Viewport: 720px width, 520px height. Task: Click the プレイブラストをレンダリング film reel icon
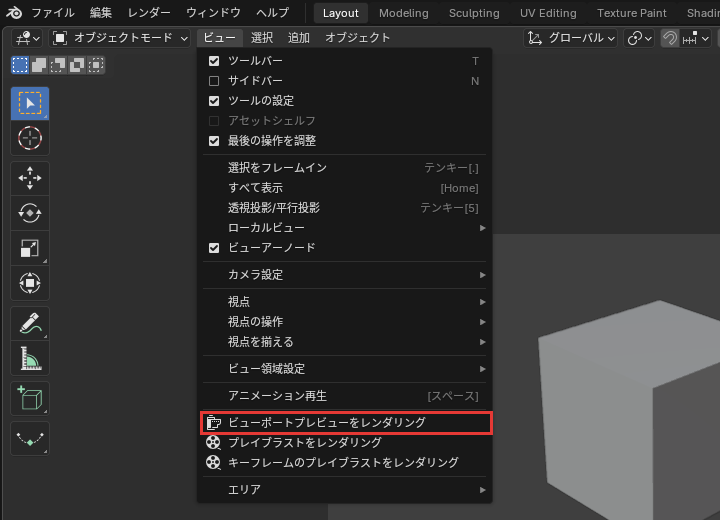pyautogui.click(x=213, y=442)
